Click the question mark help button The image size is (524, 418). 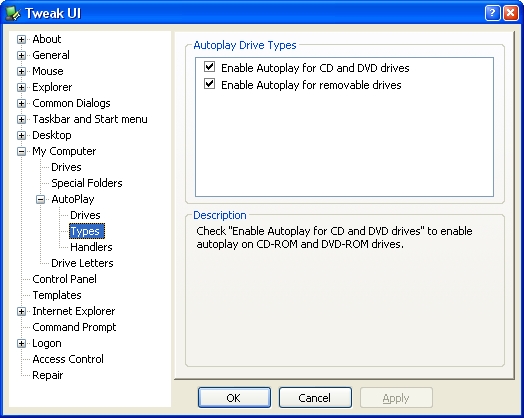click(x=492, y=13)
